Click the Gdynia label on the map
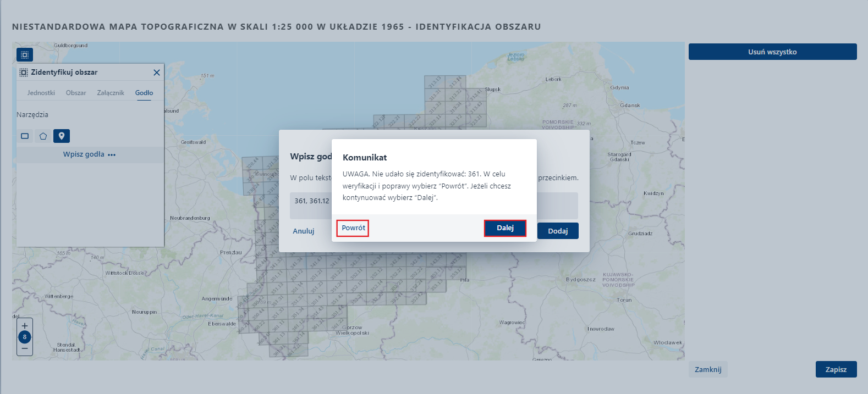Viewport: 868px width, 394px height. [619, 87]
